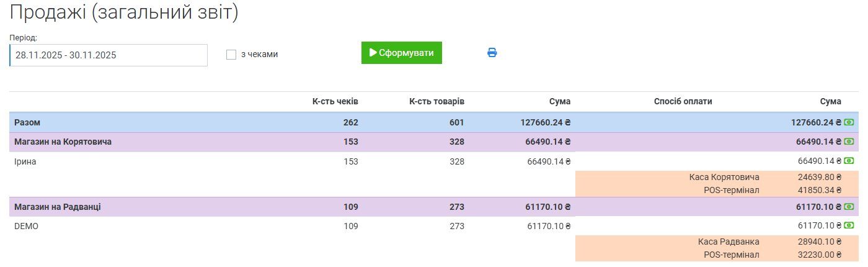
Task: Click the cash icon in DEMO row
Action: click(849, 226)
